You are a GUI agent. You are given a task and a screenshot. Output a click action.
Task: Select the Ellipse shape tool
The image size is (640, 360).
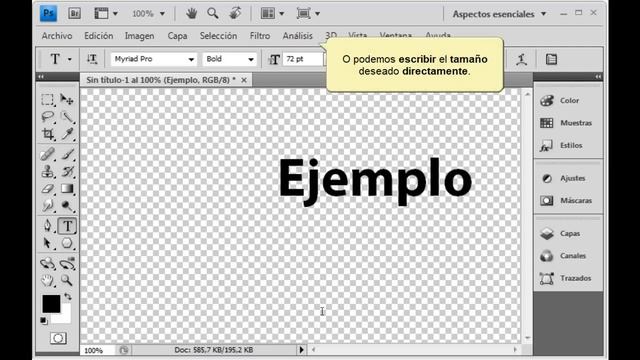67,243
